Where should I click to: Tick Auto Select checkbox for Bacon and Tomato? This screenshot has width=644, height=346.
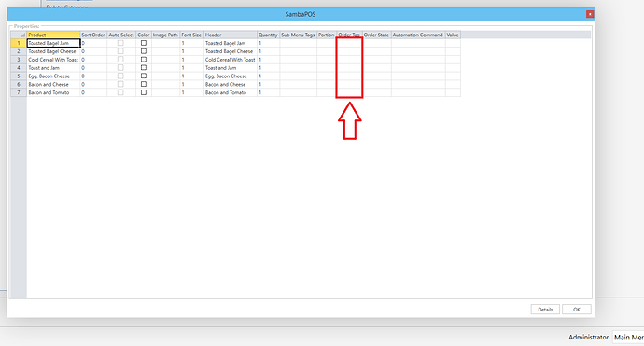[x=120, y=92]
